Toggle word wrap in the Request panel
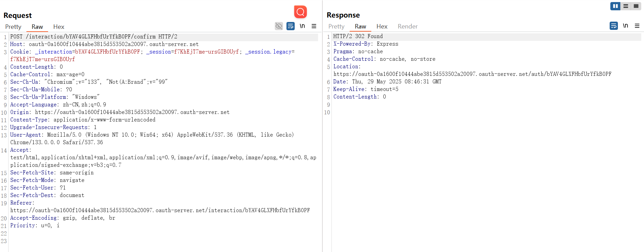644x252 pixels. pos(291,26)
